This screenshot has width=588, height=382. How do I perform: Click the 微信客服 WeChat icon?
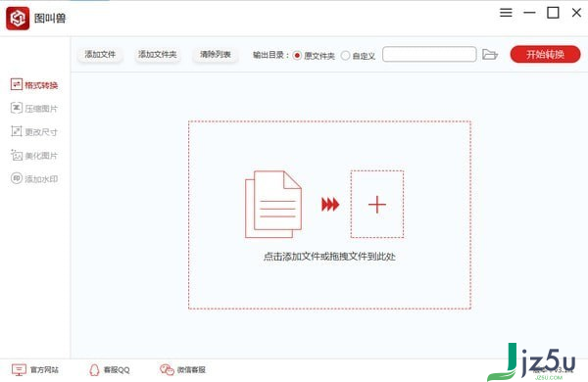(x=167, y=370)
